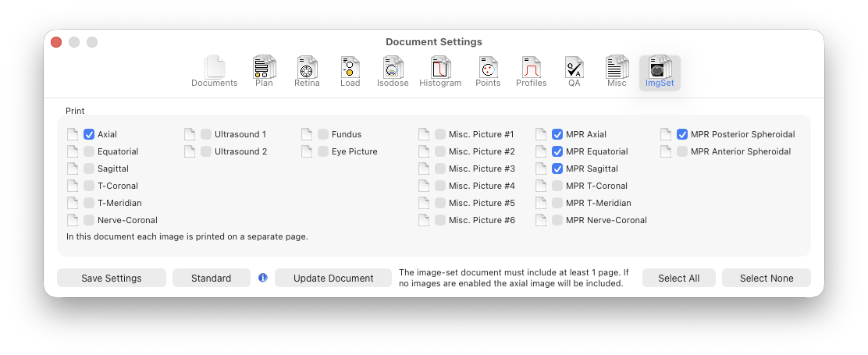Enable the Fundus checkbox

[323, 134]
